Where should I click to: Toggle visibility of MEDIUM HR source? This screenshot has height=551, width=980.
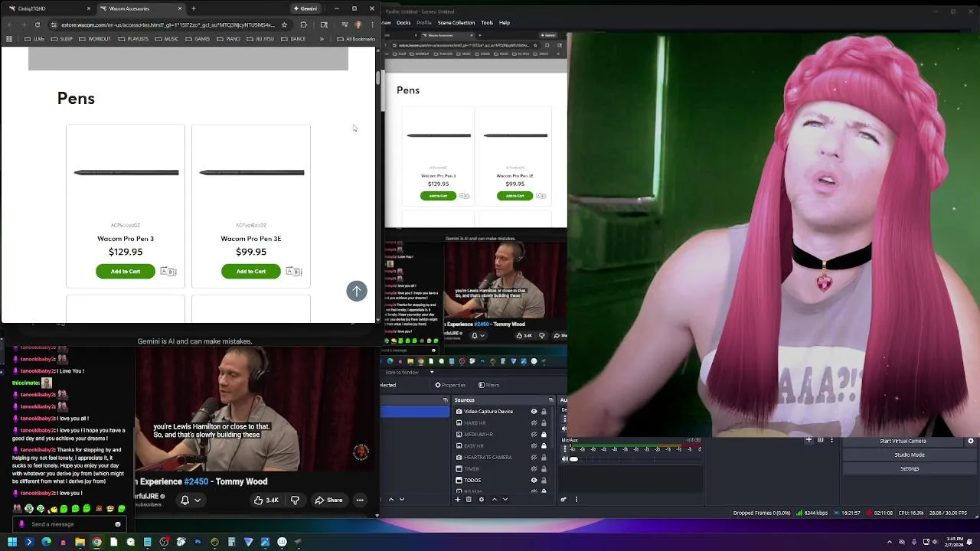tap(534, 435)
